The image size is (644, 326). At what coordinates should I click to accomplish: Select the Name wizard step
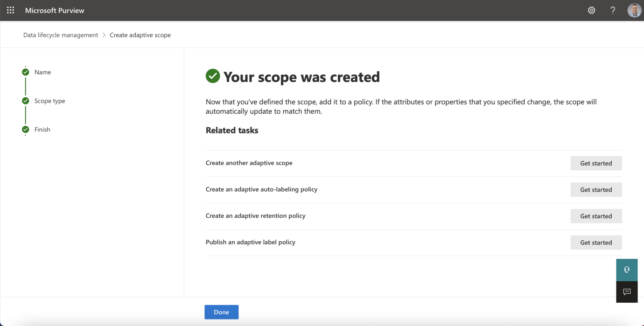43,72
